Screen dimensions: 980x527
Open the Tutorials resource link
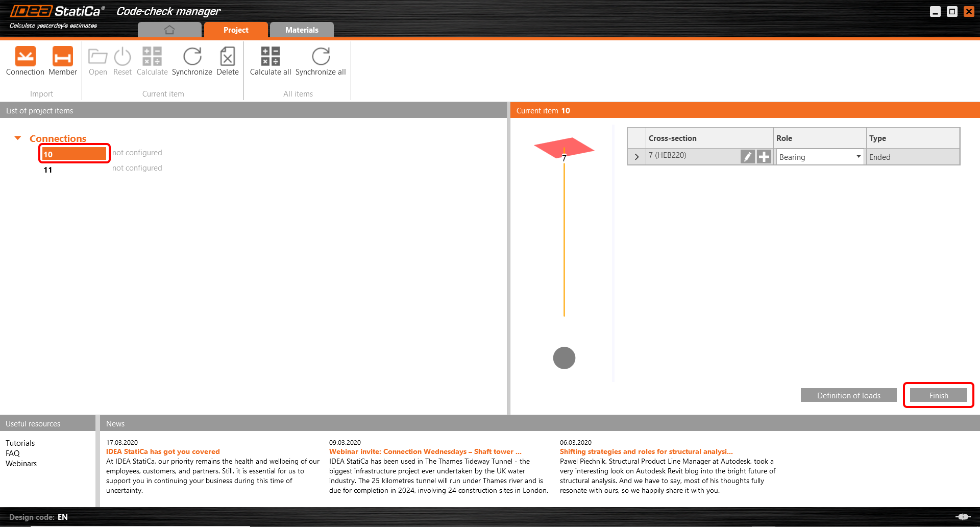point(20,443)
